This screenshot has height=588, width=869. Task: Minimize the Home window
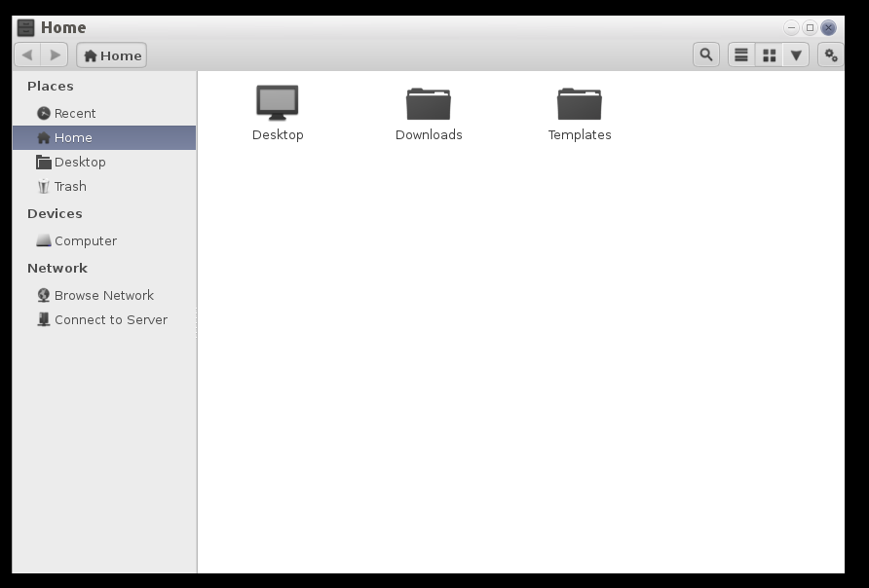791,27
